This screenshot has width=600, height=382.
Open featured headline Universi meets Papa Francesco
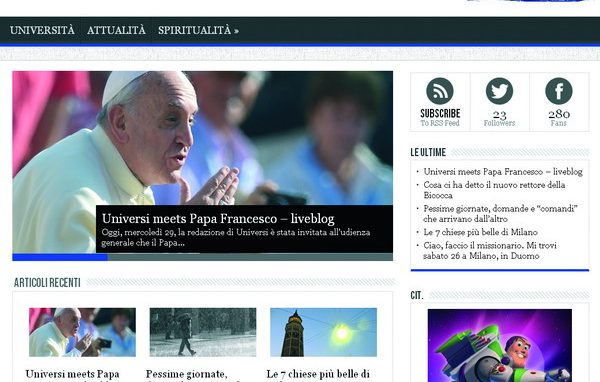[x=218, y=219]
